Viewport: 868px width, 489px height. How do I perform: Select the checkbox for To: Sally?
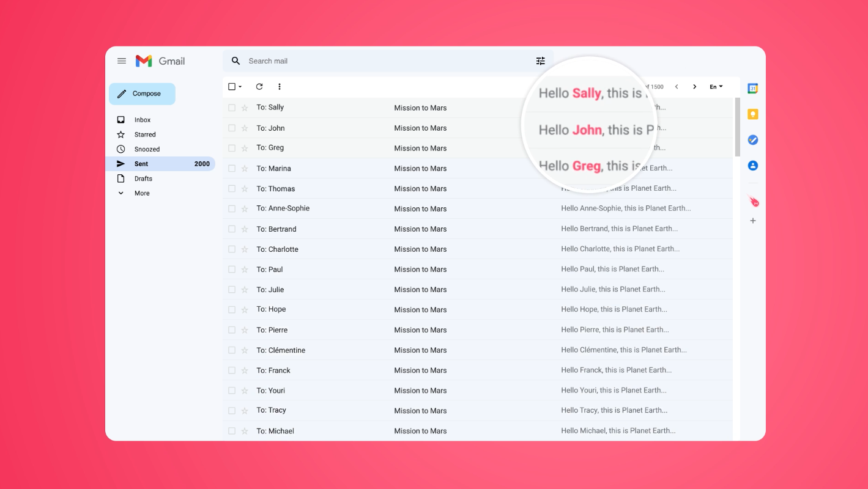(232, 108)
